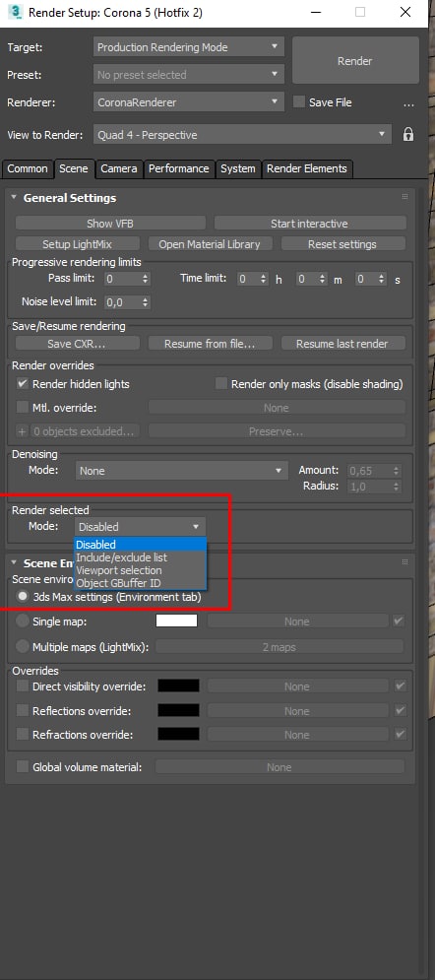
Task: Click Global volume material None slot
Action: tap(279, 767)
